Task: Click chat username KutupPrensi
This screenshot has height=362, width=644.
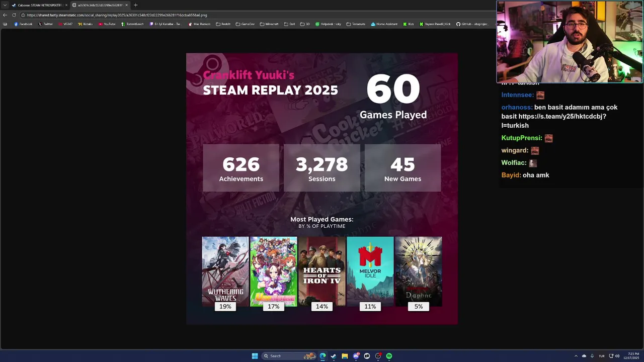Action: (522, 138)
